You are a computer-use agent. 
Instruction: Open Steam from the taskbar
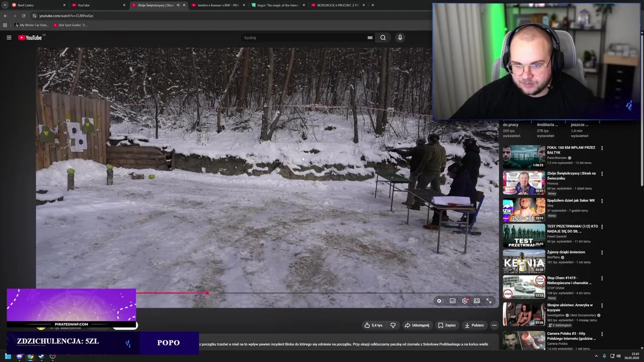click(41, 356)
